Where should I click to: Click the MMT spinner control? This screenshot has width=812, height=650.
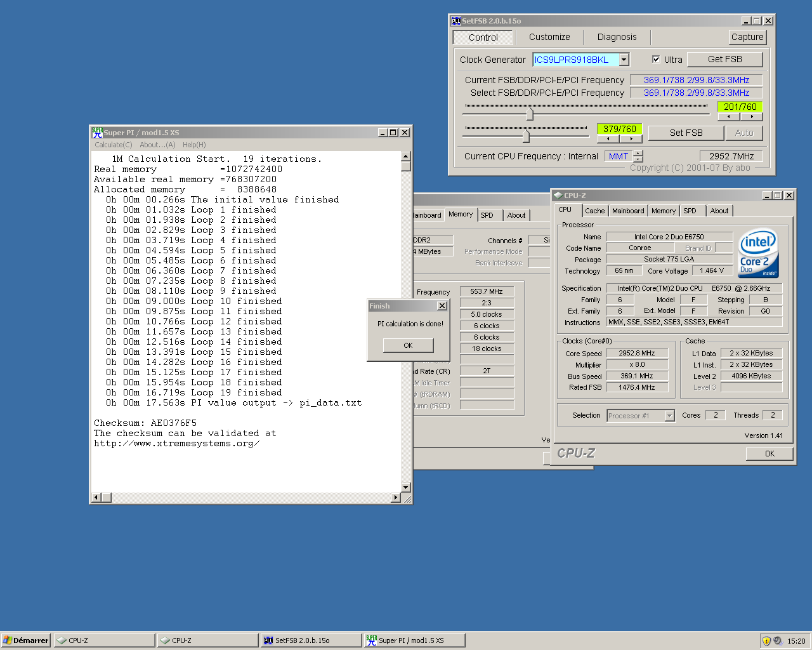coord(638,156)
